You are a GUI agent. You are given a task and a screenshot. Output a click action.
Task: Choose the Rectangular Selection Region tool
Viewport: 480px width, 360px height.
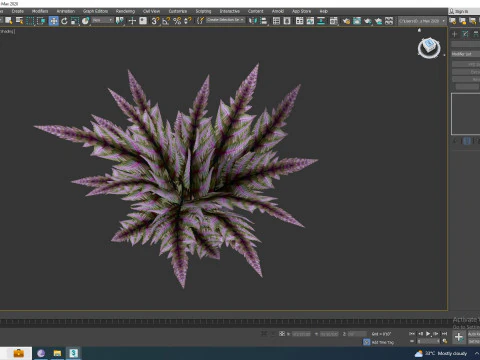click(30, 21)
